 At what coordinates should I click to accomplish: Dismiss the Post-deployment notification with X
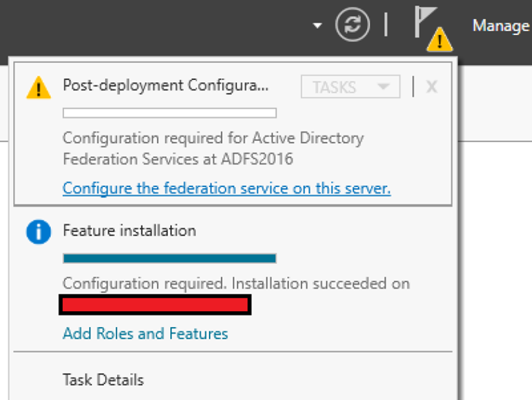(432, 87)
